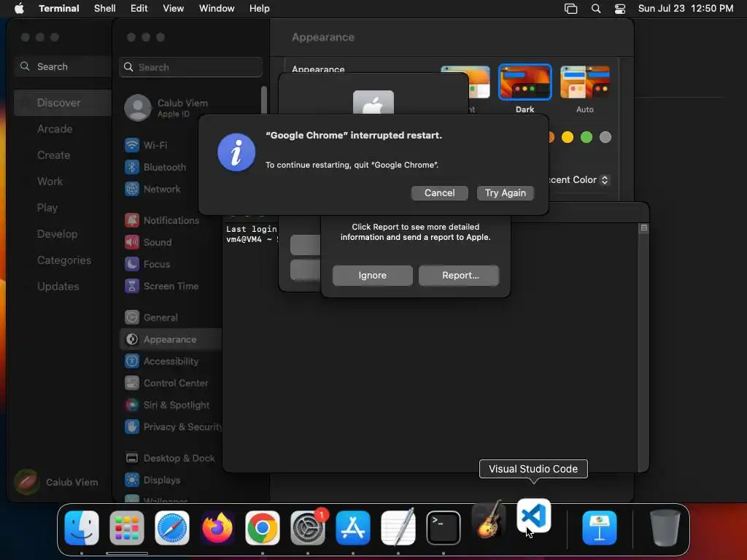This screenshot has width=747, height=560.
Task: Choose yellow accent color swatch
Action: click(568, 137)
